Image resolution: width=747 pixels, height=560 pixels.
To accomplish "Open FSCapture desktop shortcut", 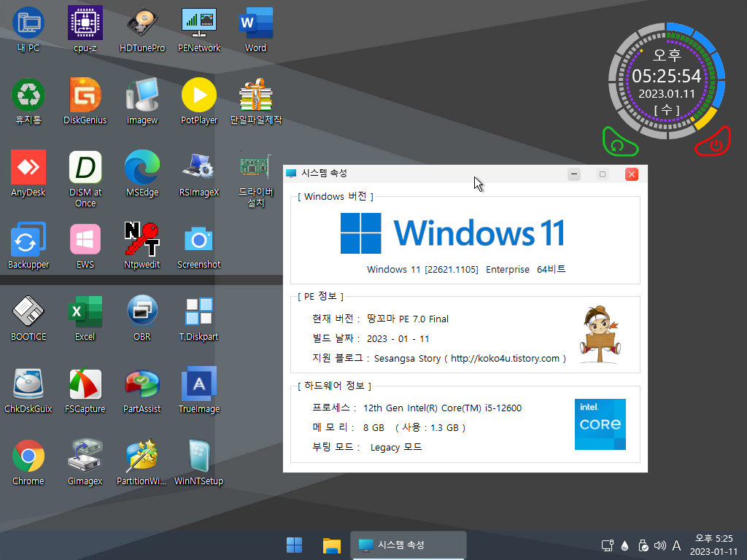I will pos(85,391).
